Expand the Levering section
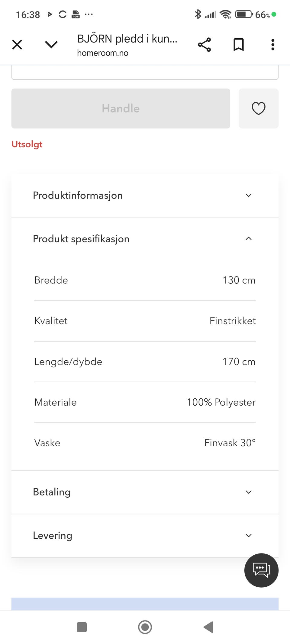Viewport: 290px width, 644px height. tap(145, 535)
